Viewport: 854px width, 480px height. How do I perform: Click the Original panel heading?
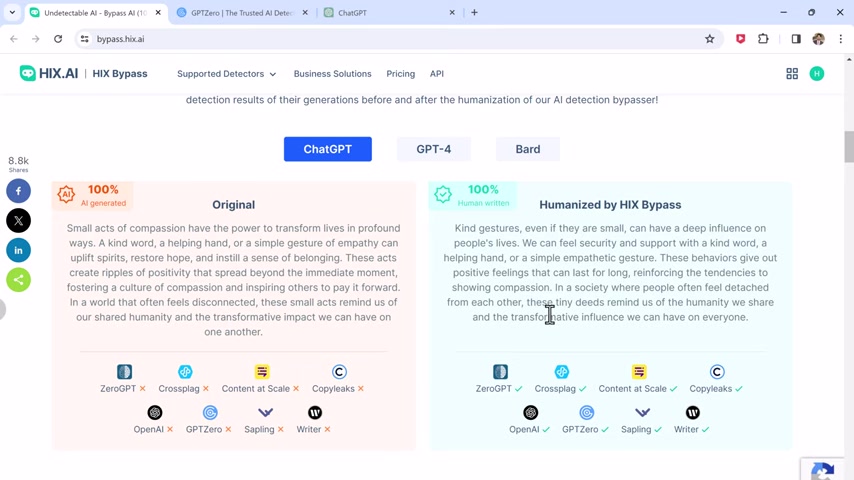[x=234, y=205]
